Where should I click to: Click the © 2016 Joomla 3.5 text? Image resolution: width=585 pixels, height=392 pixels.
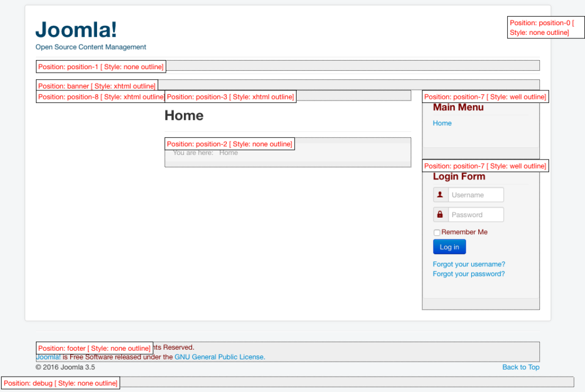click(x=65, y=367)
